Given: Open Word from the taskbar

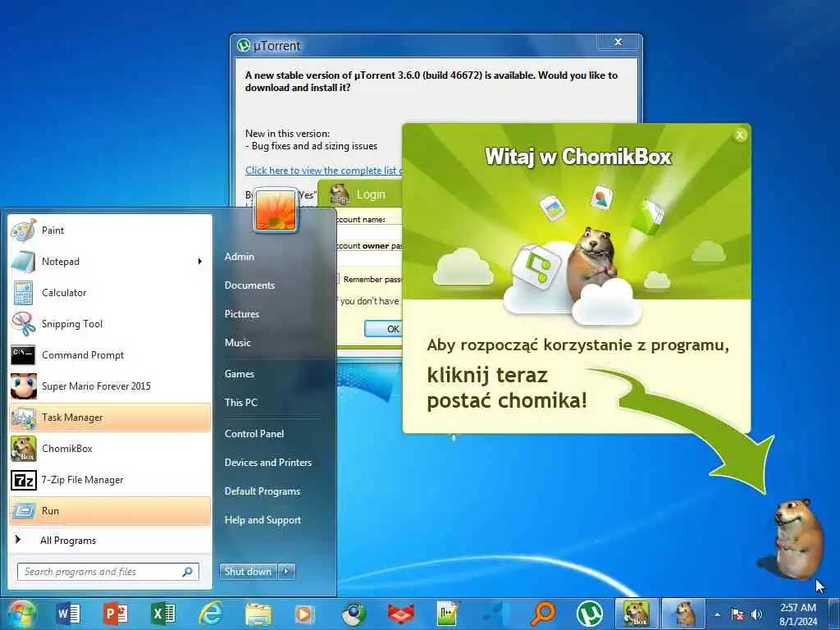Looking at the screenshot, I should click(68, 614).
